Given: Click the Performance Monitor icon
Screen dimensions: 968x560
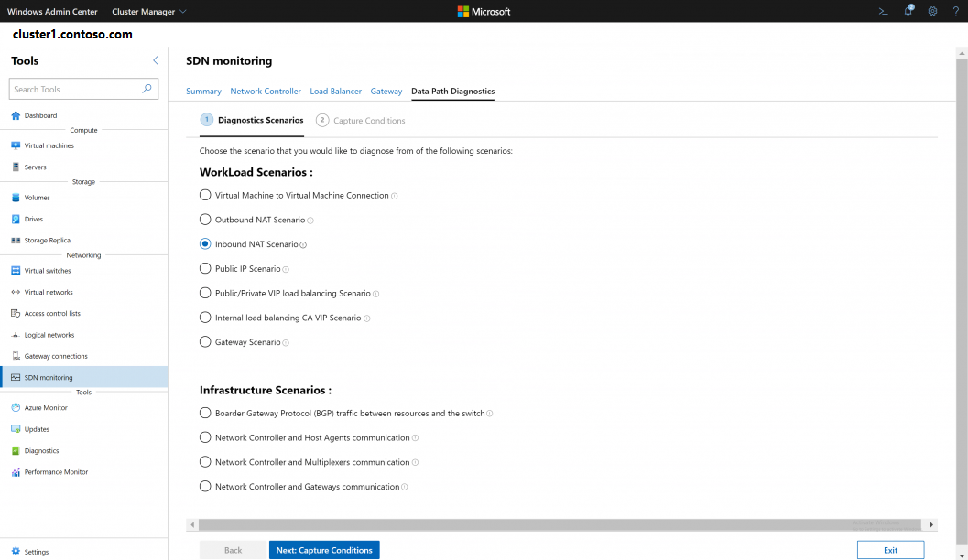Looking at the screenshot, I should pos(16,472).
